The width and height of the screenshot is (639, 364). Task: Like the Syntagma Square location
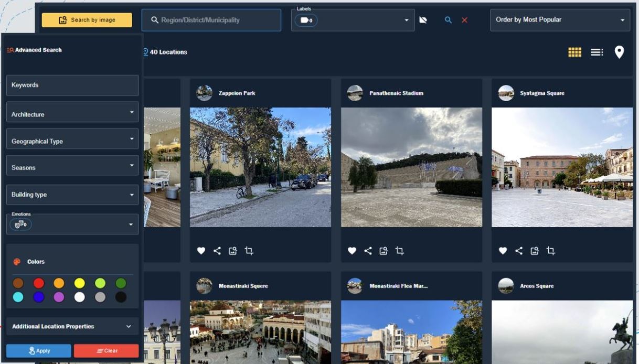coord(503,251)
